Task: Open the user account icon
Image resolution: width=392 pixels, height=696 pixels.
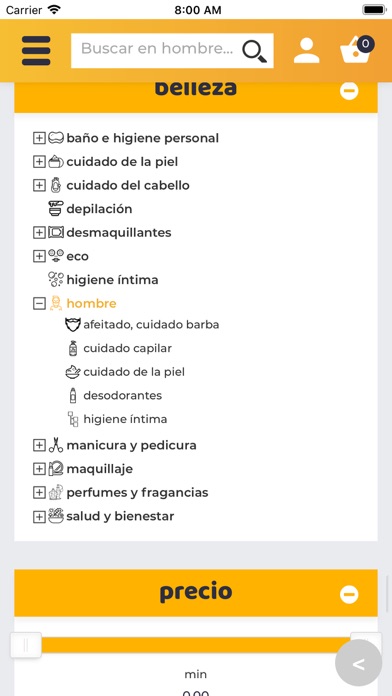Action: 306,51
